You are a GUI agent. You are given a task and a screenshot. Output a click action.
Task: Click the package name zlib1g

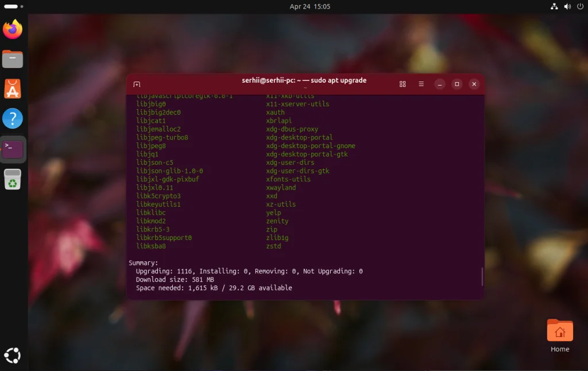[x=277, y=237]
